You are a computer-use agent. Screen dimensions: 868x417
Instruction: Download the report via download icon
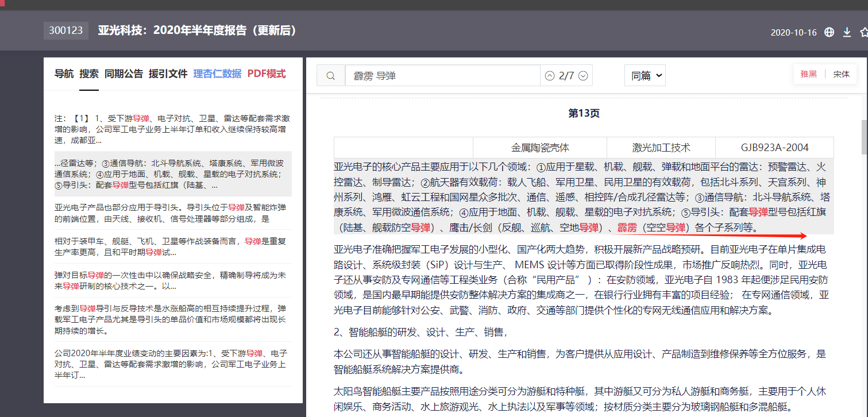(847, 32)
